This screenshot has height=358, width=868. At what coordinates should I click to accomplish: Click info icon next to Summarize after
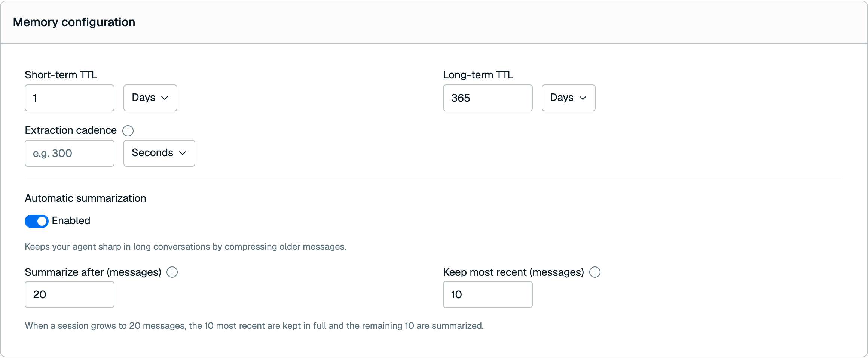pos(172,272)
